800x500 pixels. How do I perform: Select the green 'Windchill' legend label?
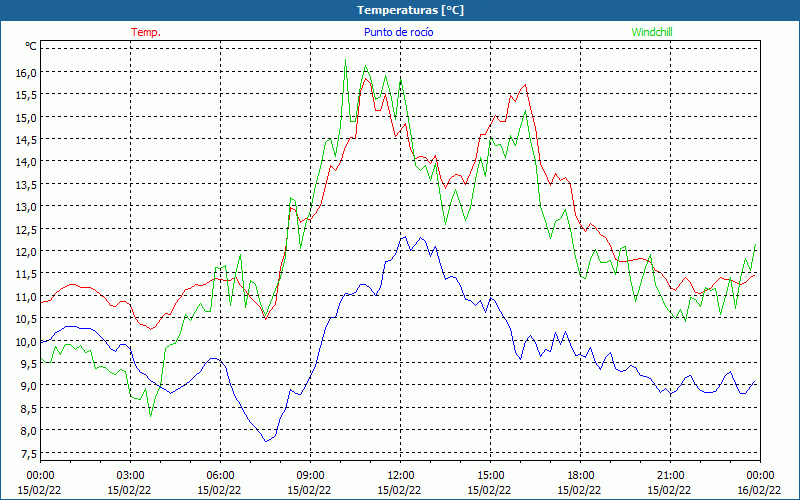652,32
